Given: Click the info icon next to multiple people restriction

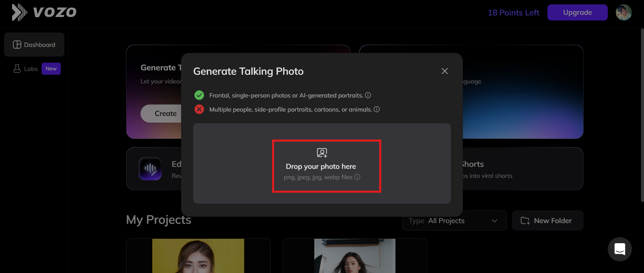Looking at the screenshot, I should click(377, 109).
